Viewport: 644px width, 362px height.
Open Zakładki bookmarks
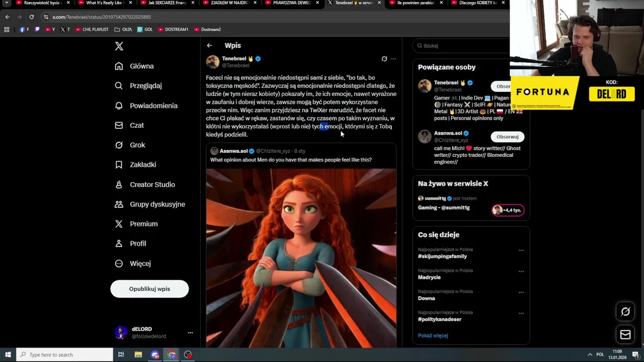[x=135, y=164]
